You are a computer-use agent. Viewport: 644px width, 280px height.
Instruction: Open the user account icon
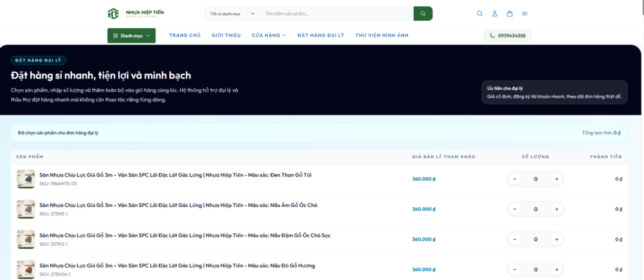pyautogui.click(x=494, y=14)
